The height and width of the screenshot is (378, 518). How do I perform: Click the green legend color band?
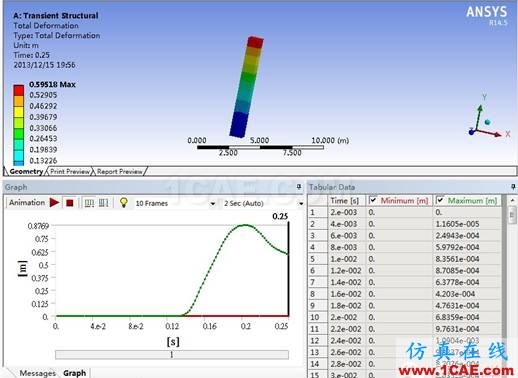[x=19, y=134]
